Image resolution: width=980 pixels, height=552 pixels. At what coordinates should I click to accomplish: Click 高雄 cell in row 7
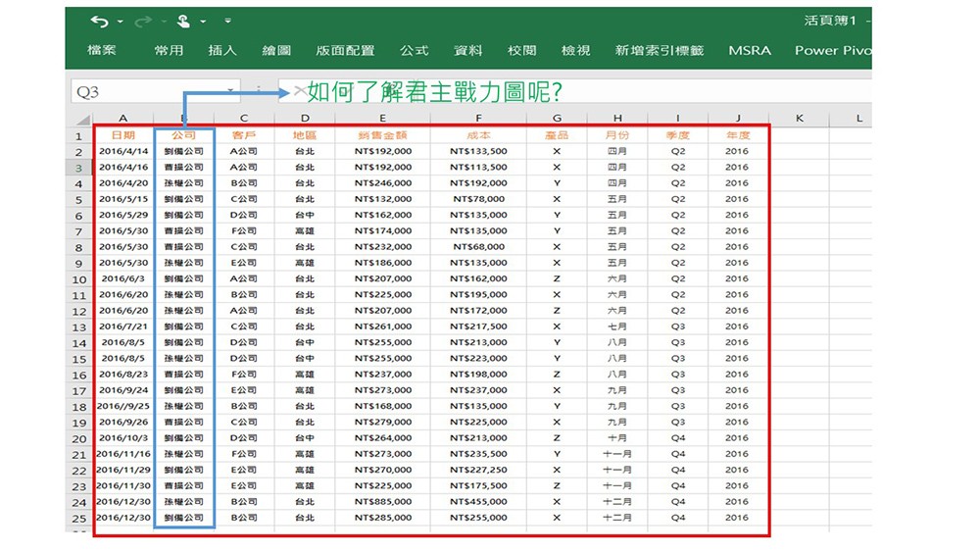pyautogui.click(x=305, y=230)
